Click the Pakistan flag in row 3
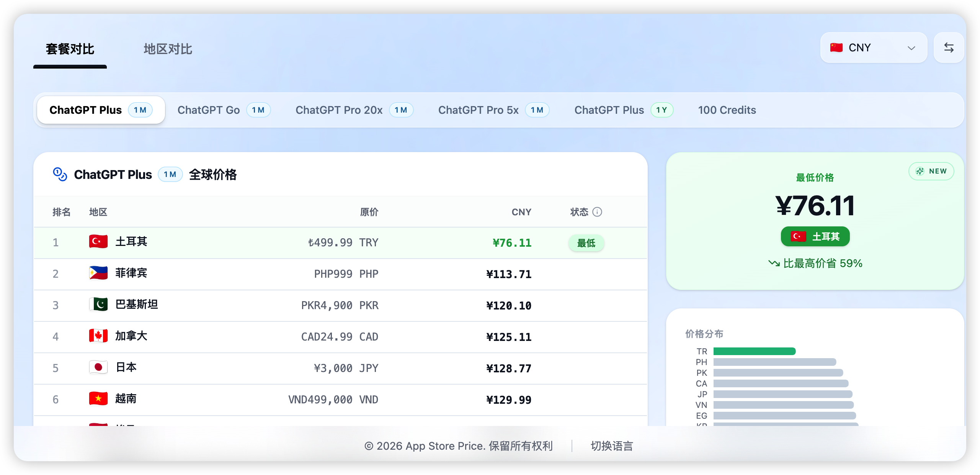 [x=98, y=305]
